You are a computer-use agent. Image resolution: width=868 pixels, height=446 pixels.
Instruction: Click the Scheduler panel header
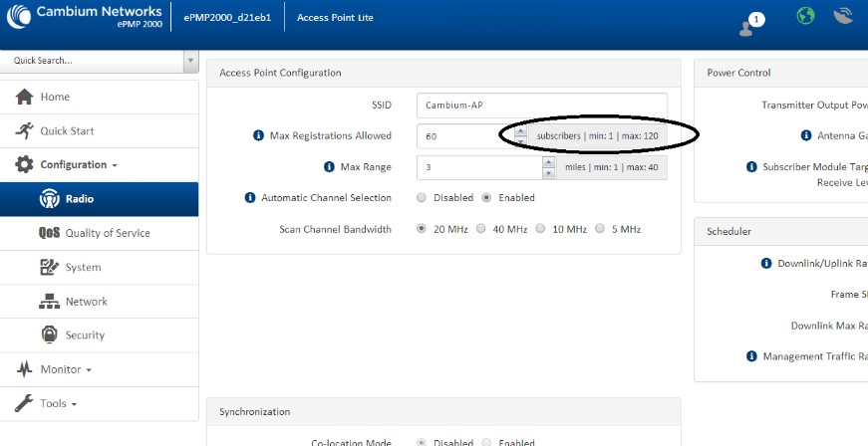(781, 232)
